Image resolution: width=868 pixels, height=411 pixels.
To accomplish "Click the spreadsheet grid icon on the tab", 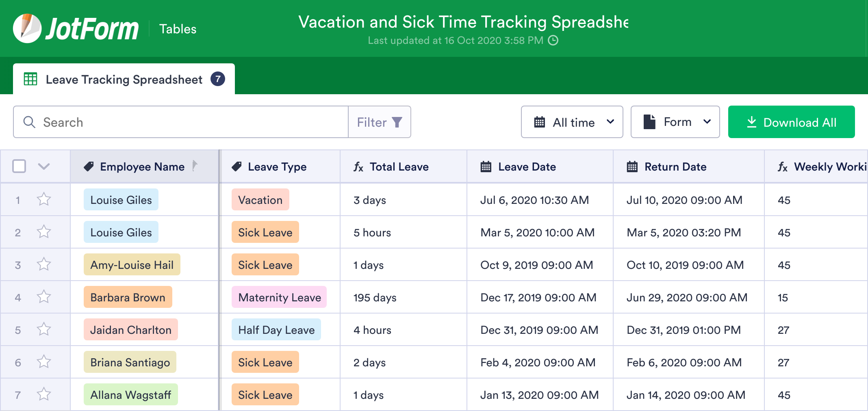I will (x=30, y=79).
